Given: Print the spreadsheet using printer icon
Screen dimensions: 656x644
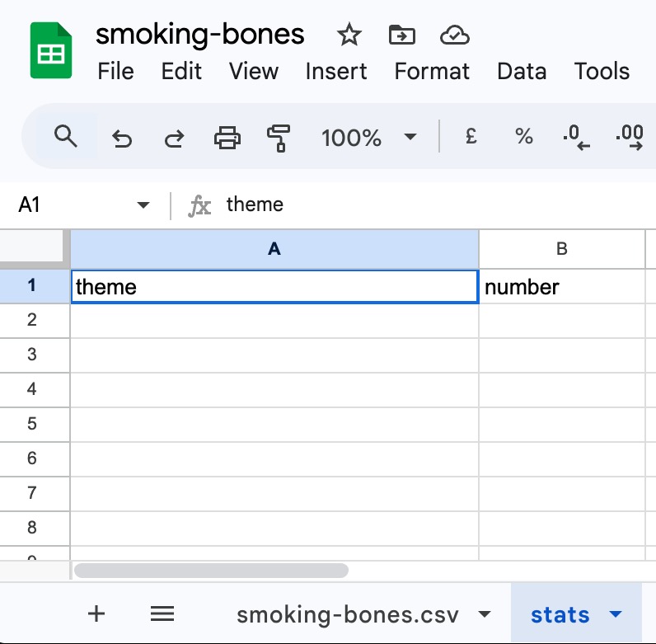Looking at the screenshot, I should 227,138.
